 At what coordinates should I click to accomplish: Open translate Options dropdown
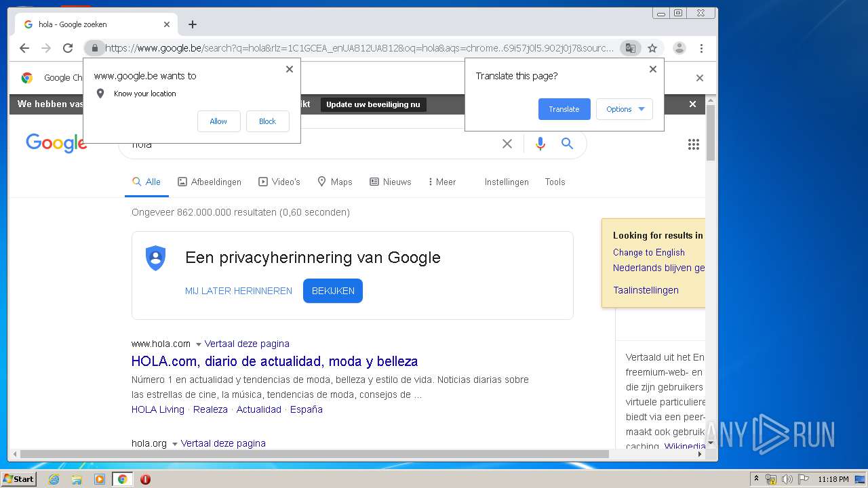pyautogui.click(x=625, y=109)
